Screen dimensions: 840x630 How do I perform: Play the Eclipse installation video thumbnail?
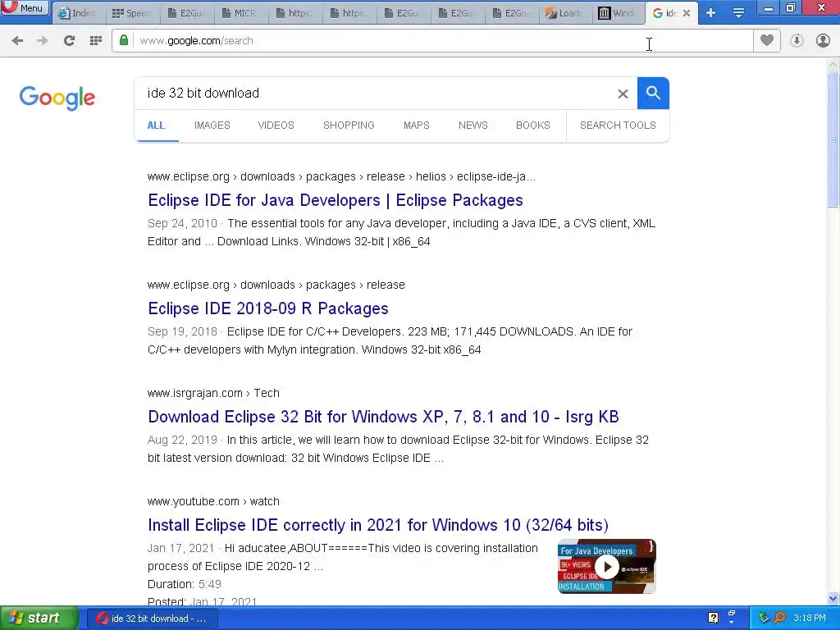click(x=607, y=566)
